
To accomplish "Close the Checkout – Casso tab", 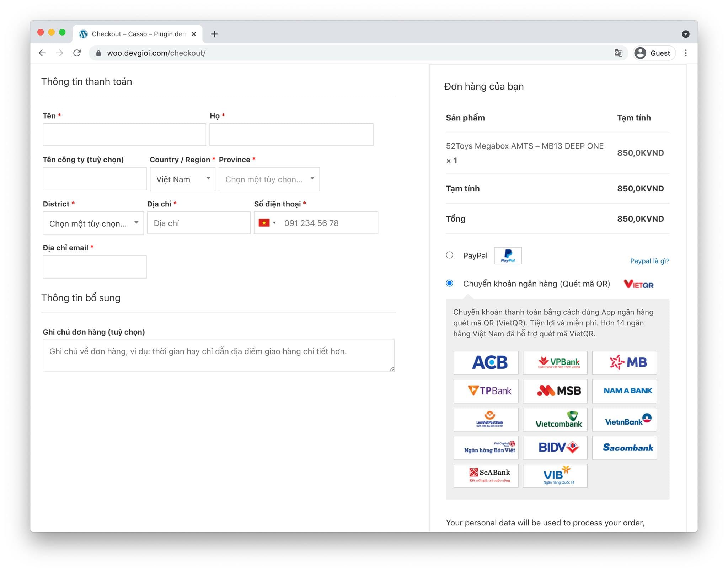I will [194, 34].
